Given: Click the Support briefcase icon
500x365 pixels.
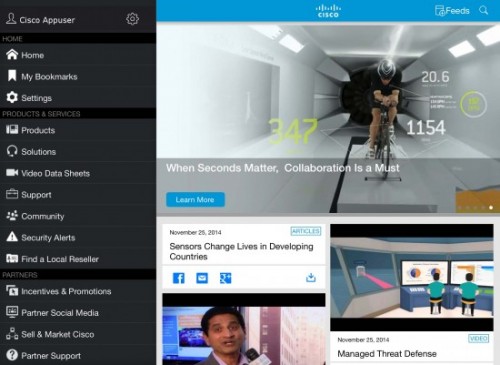Looking at the screenshot, I should (12, 194).
